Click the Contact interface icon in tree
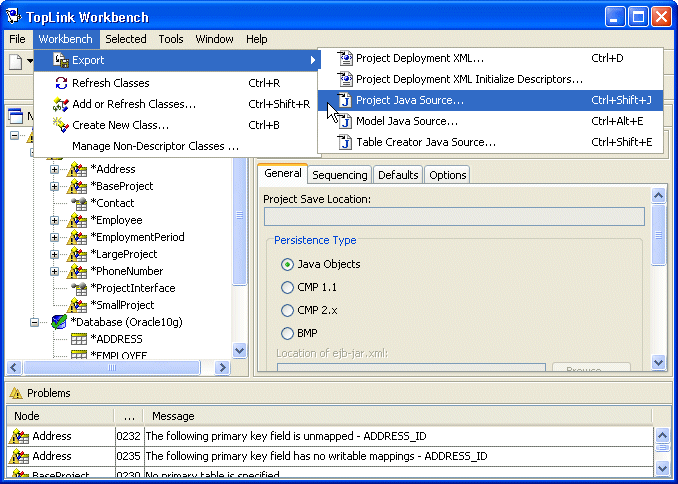This screenshot has width=678, height=484. click(79, 203)
